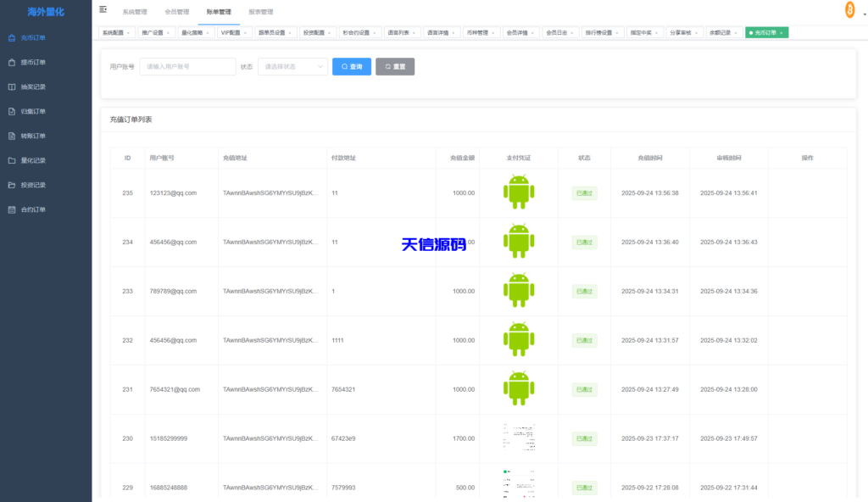Open the dropdown arrow beside the Bitcoin avatar
Viewport: 868px width, 502px height.
(863, 14)
